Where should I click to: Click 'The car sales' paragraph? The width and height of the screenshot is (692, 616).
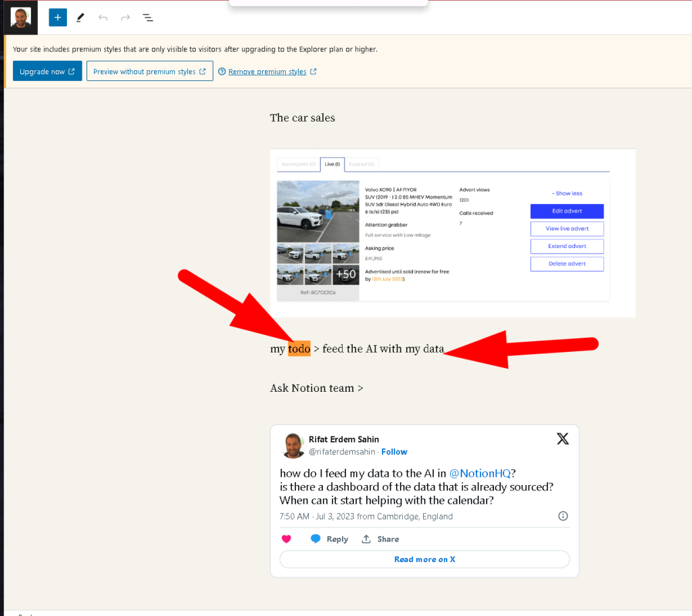(302, 118)
